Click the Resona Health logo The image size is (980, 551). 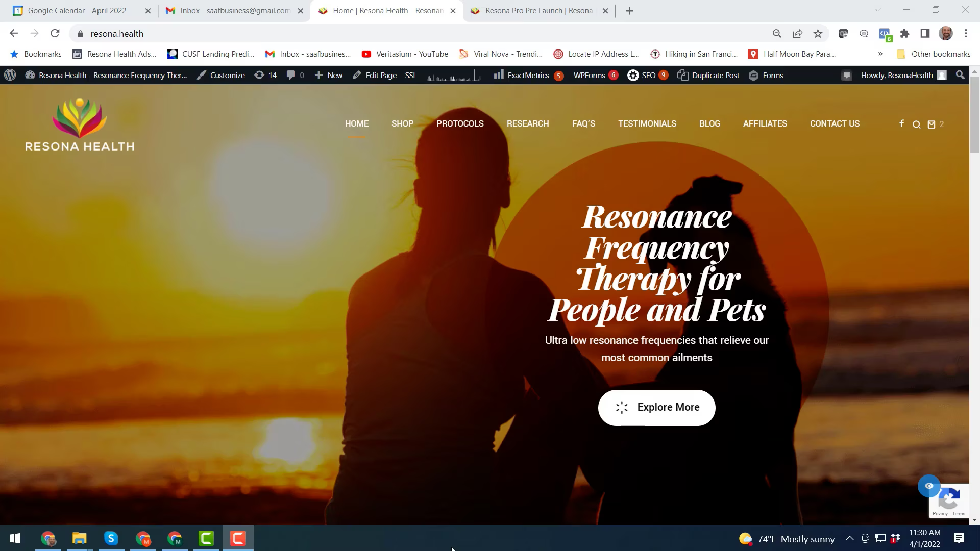pyautogui.click(x=80, y=125)
